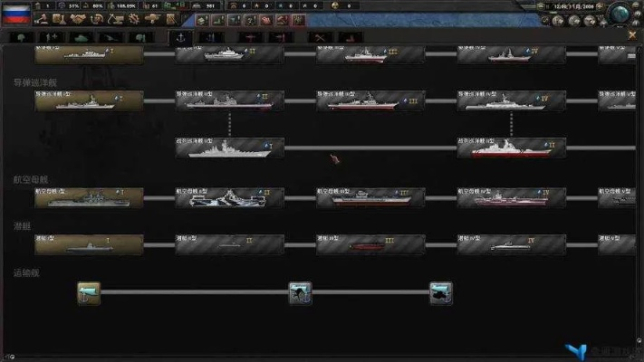Research Aircraft Carrier I technology
644x362 pixels.
point(89,197)
